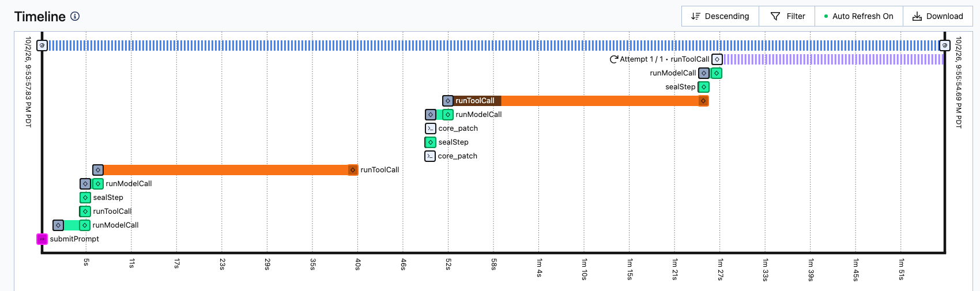Download the timeline data

(937, 16)
